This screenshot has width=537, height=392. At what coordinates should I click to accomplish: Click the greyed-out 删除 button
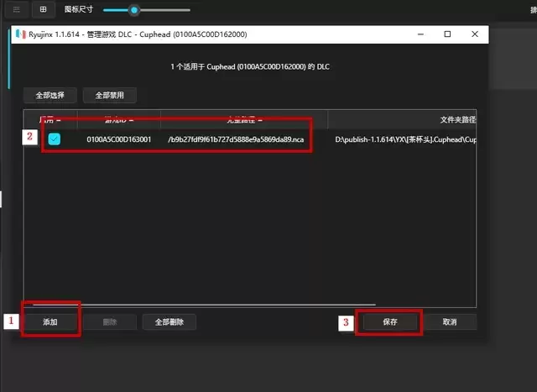(x=110, y=322)
